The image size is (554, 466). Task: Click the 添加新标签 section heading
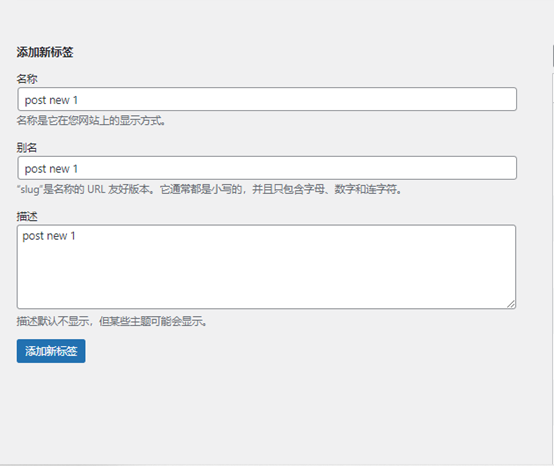pos(45,52)
